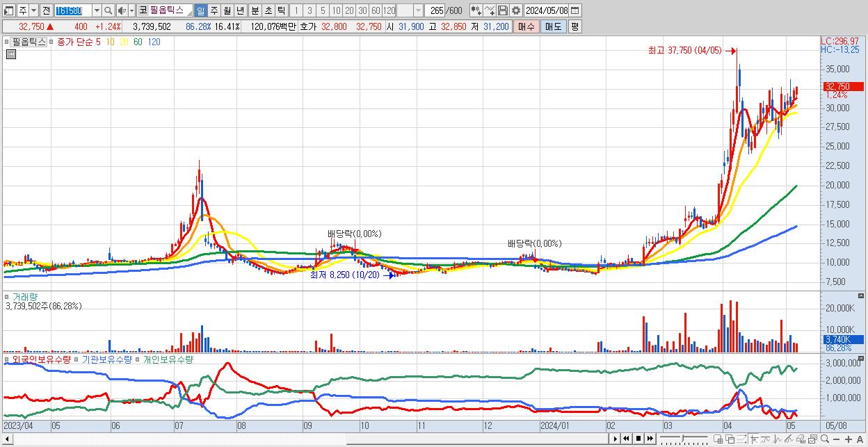The image size is (868, 447).
Task: Expand stock code 161580 dropdown
Action: tap(97, 10)
